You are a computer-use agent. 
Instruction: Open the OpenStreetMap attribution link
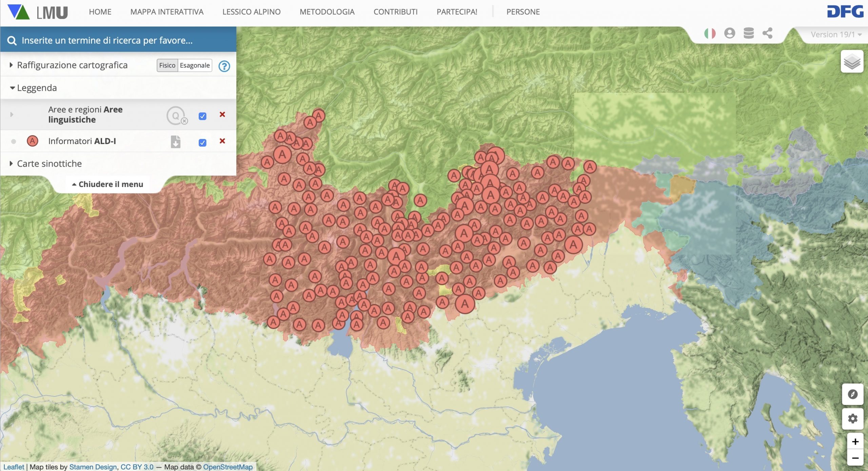pos(228,467)
